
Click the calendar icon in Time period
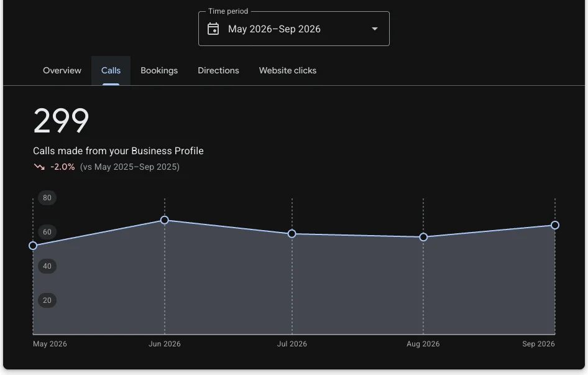click(x=213, y=29)
